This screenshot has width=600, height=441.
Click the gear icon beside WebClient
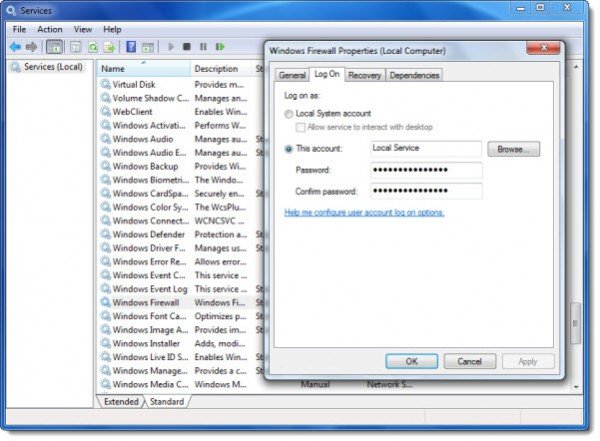(106, 111)
